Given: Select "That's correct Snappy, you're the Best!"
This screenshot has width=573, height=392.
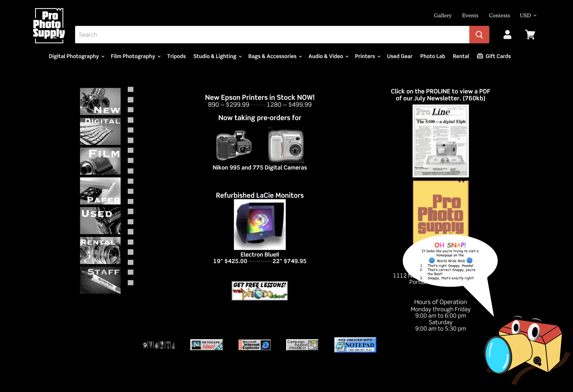Looking at the screenshot, I should tap(451, 272).
